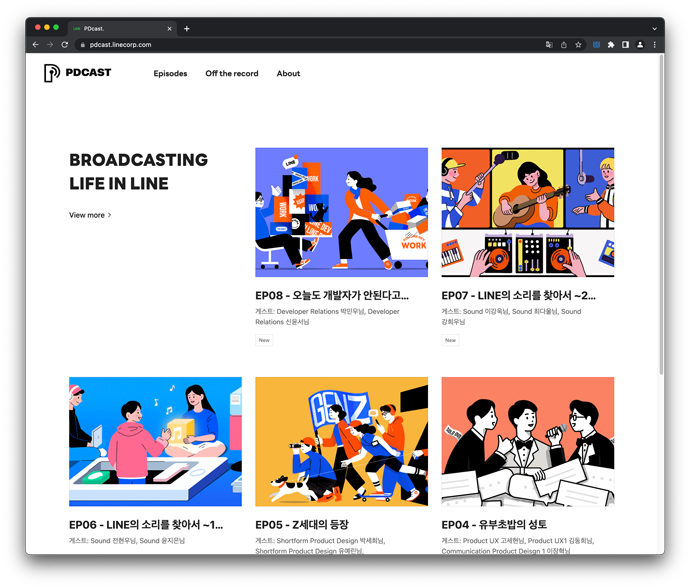Click the View more link
The image size is (690, 588).
click(x=90, y=215)
